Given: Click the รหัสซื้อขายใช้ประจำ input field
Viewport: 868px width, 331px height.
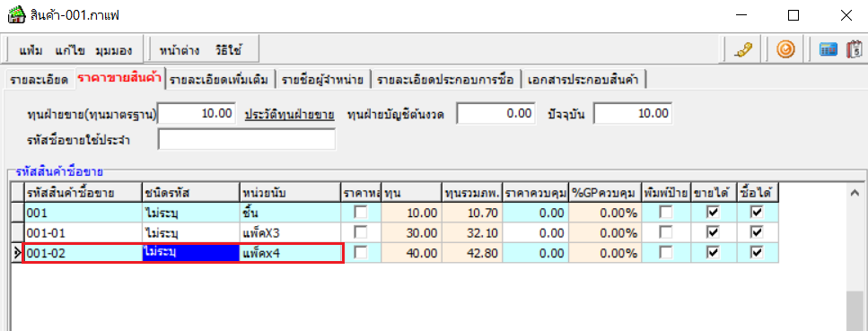Looking at the screenshot, I should click(x=246, y=139).
